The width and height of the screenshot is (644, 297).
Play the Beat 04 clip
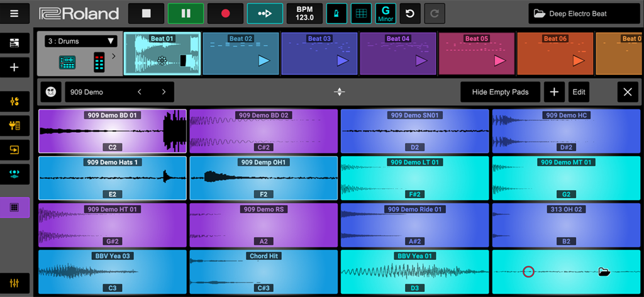tap(421, 61)
